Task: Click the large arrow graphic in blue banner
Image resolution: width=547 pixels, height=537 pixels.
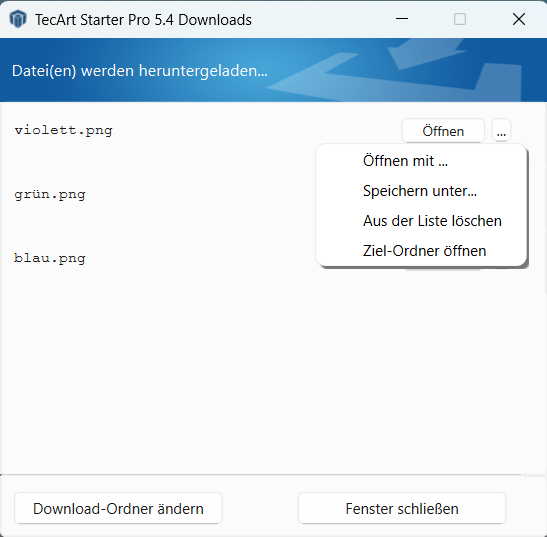Action: click(394, 71)
